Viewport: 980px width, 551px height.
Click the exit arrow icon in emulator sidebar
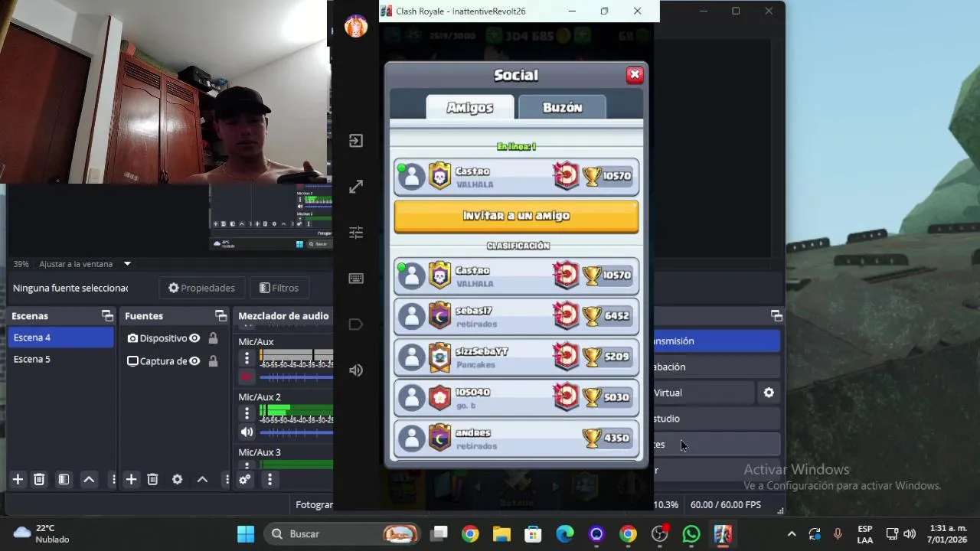point(356,140)
